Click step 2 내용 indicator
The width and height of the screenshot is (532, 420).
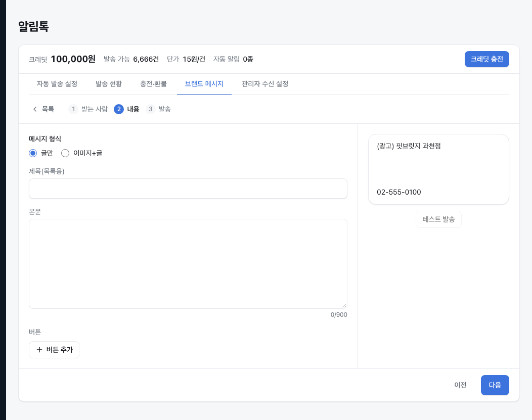click(126, 109)
